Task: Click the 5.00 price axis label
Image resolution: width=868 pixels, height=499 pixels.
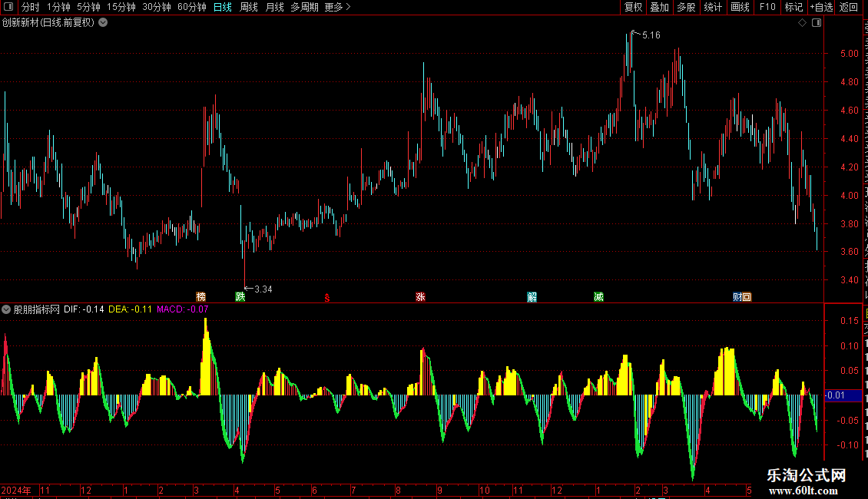Action: [x=849, y=54]
